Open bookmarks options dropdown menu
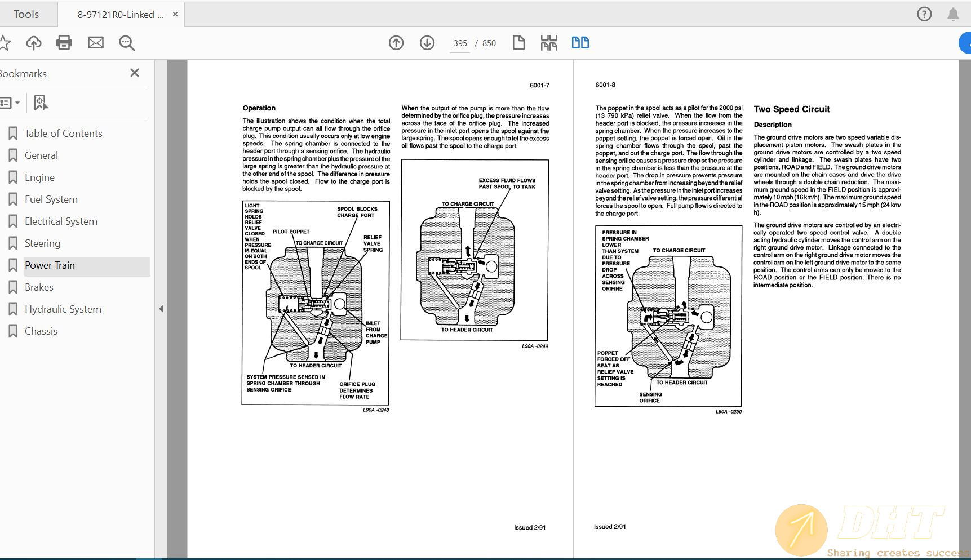Viewport: 971px width, 560px height. pos(10,103)
